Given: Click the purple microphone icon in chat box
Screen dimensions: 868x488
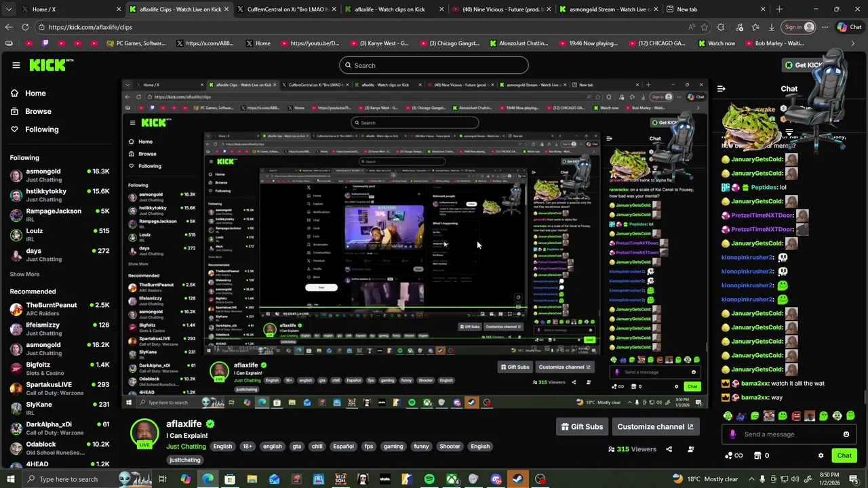Looking at the screenshot, I should [732, 434].
